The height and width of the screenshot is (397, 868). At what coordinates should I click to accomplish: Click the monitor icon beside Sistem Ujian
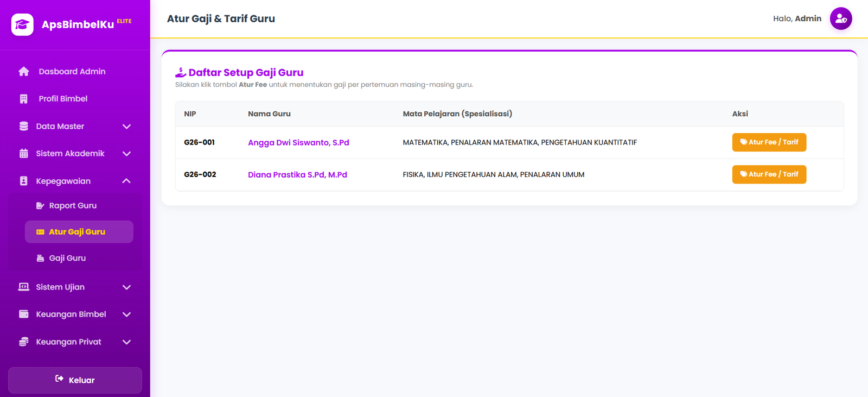[x=24, y=287]
